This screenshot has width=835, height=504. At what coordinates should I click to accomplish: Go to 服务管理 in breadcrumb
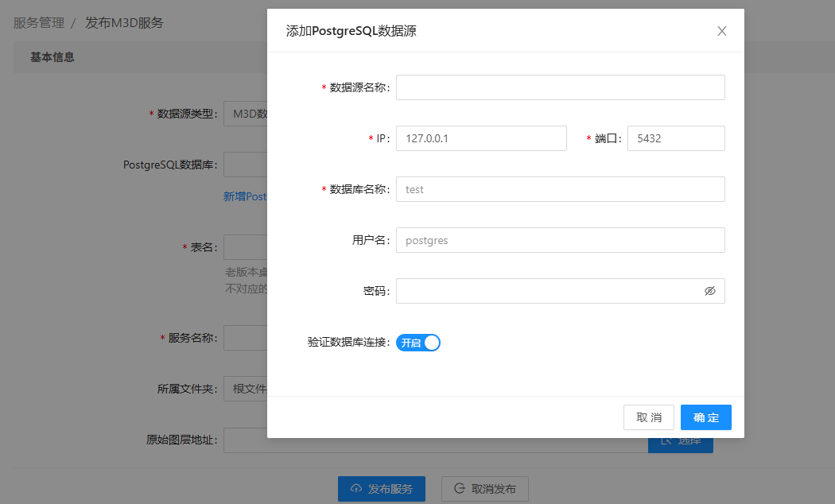pyautogui.click(x=39, y=23)
